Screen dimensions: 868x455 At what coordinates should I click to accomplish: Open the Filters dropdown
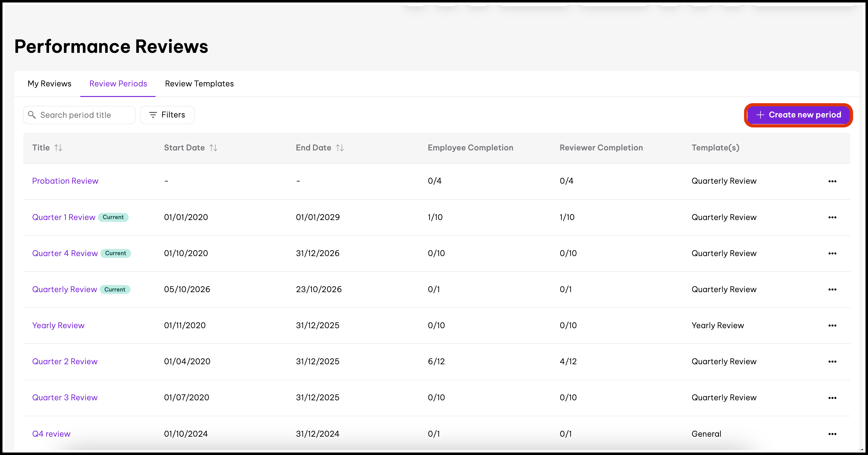(167, 115)
